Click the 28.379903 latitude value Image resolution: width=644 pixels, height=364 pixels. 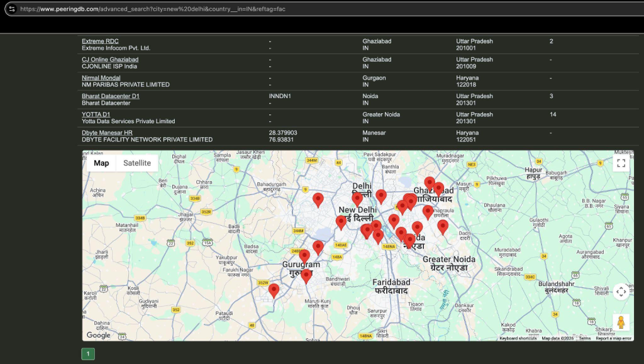tap(283, 133)
